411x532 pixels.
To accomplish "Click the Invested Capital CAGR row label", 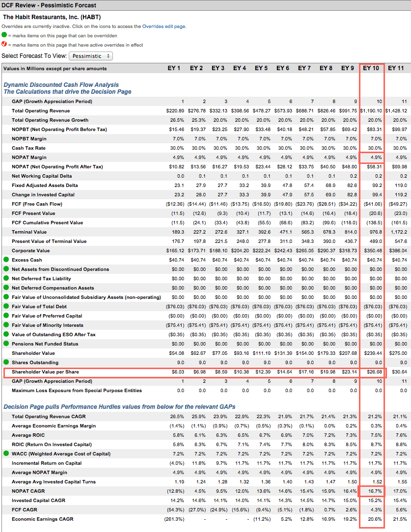I will pyautogui.click(x=38, y=501).
